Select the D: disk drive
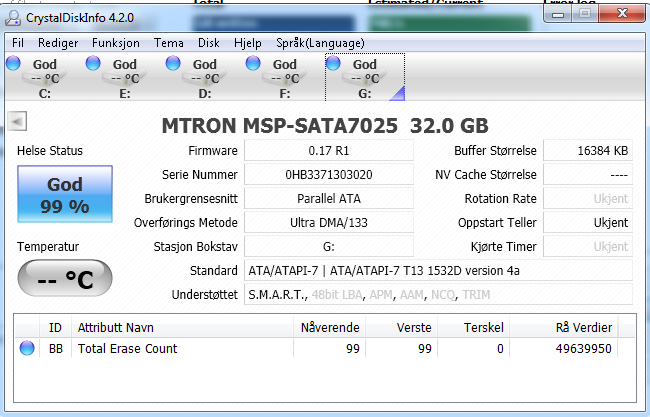This screenshot has width=650, height=417. pyautogui.click(x=205, y=78)
